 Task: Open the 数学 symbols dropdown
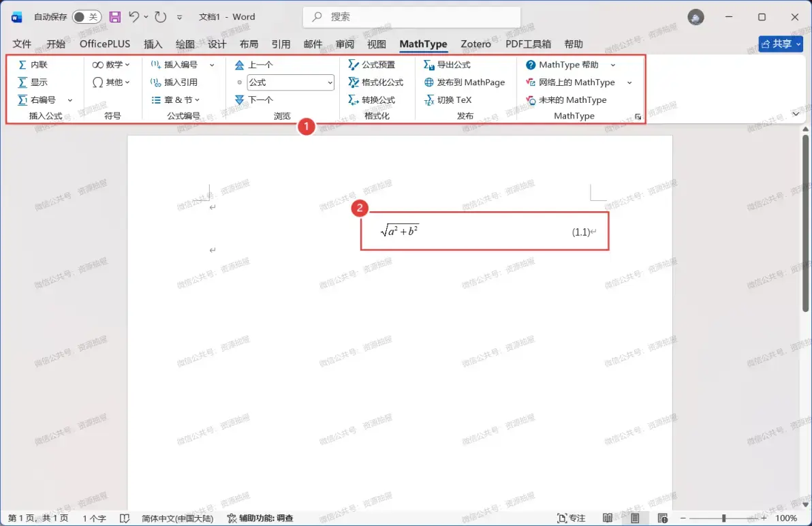click(111, 65)
